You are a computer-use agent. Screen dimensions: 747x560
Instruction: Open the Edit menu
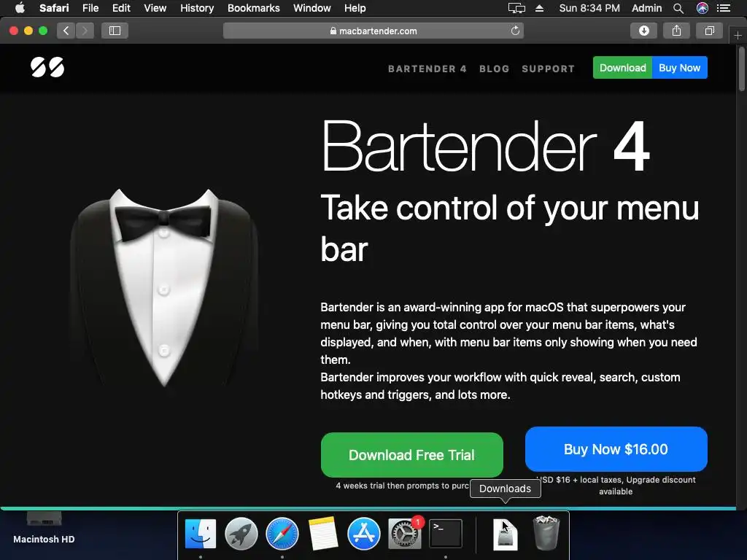tap(121, 8)
